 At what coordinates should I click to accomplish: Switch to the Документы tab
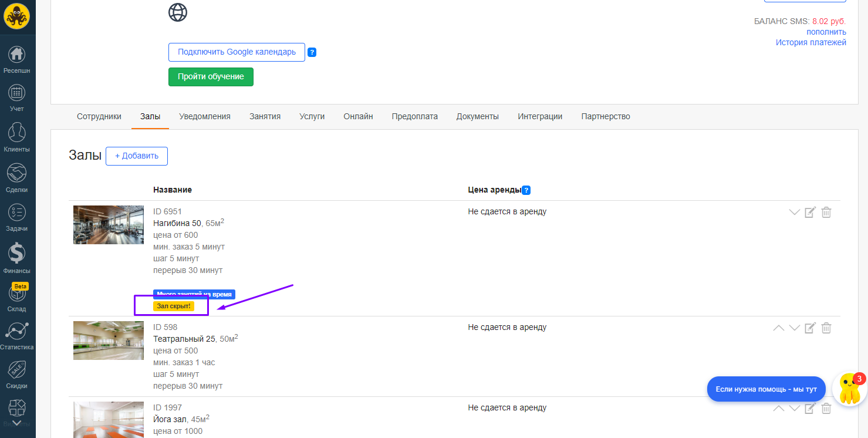pos(478,116)
